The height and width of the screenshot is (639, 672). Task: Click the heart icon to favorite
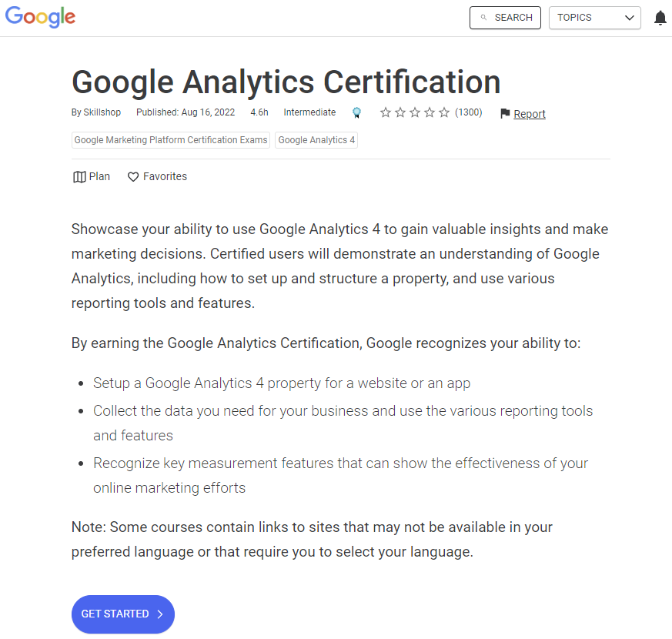tap(132, 176)
